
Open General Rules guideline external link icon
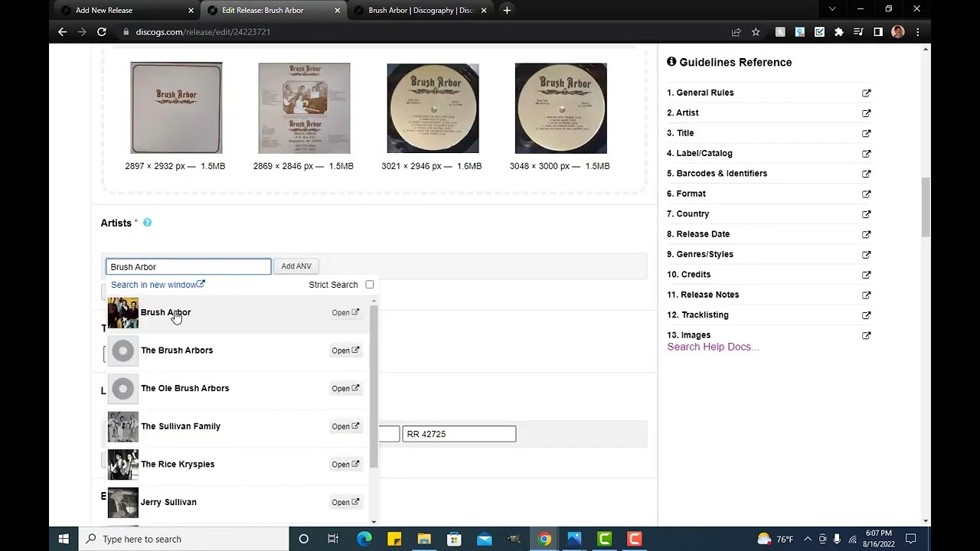866,93
